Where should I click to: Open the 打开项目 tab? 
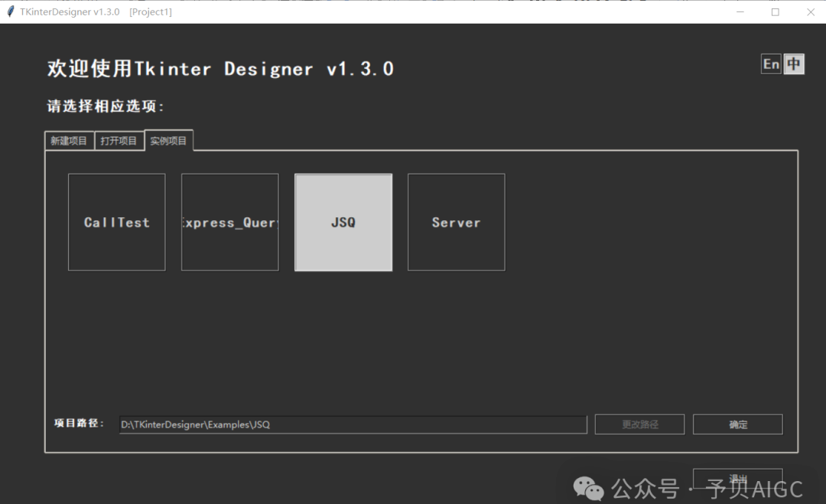tap(119, 141)
